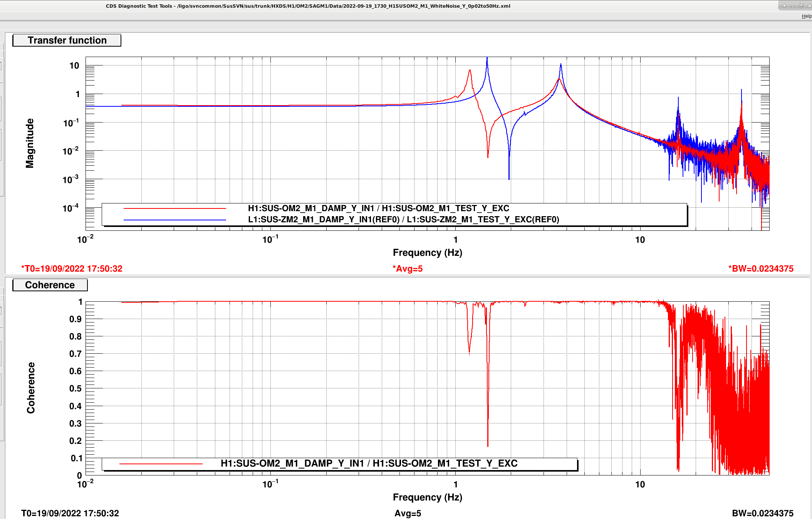Click the red *Avg=5 label
812x519 pixels.
(408, 269)
